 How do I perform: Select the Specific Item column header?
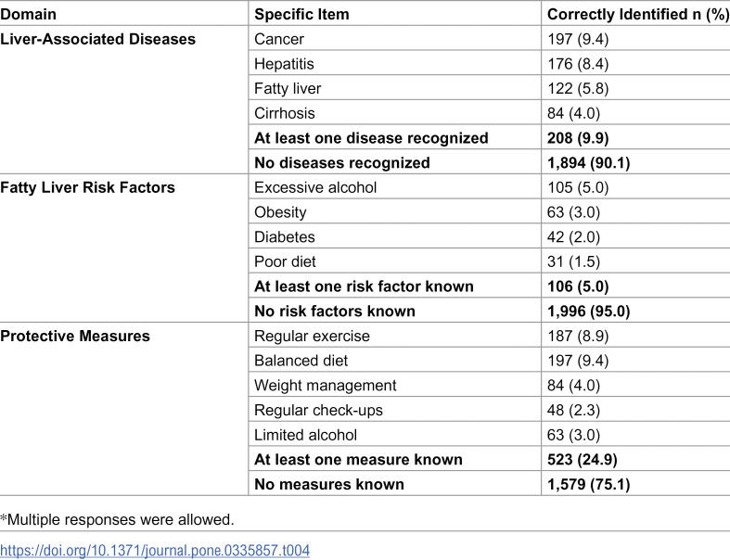tap(301, 15)
